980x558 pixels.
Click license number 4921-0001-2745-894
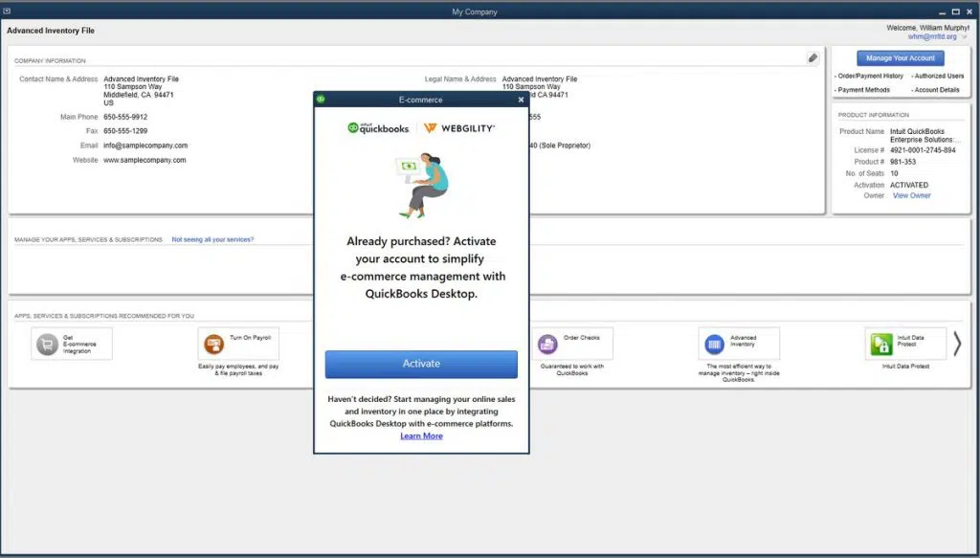[923, 150]
